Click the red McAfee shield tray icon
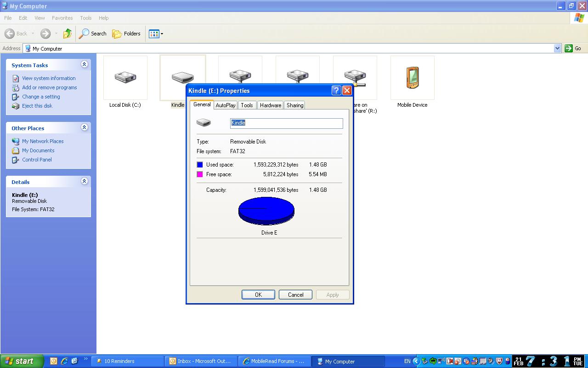This screenshot has height=368, width=588. tap(499, 361)
